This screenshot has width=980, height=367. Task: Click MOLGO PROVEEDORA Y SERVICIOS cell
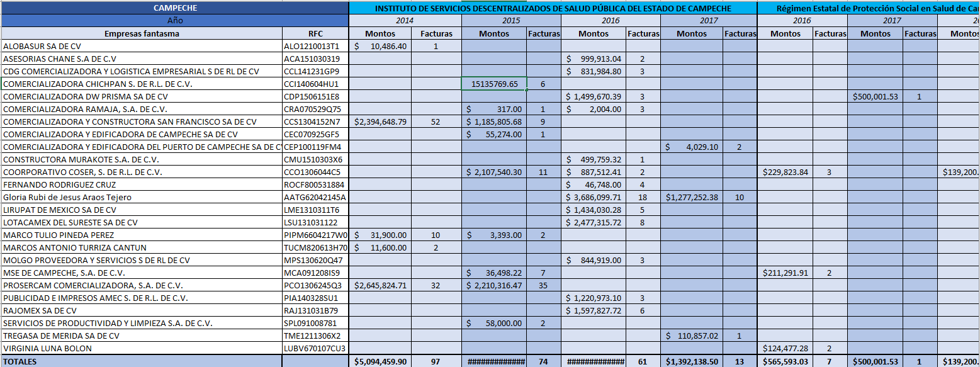pos(142,260)
